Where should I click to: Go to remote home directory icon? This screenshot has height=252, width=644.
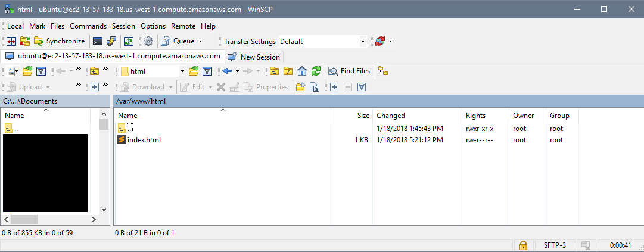[x=302, y=71]
